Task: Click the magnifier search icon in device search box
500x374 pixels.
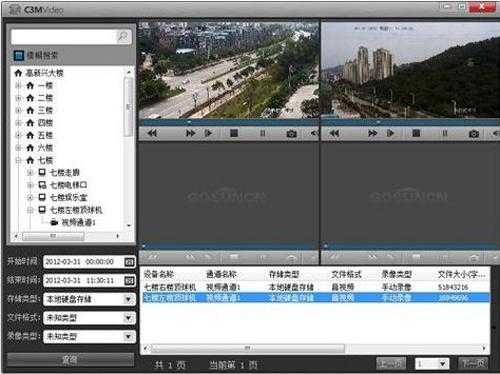Action: pyautogui.click(x=123, y=36)
